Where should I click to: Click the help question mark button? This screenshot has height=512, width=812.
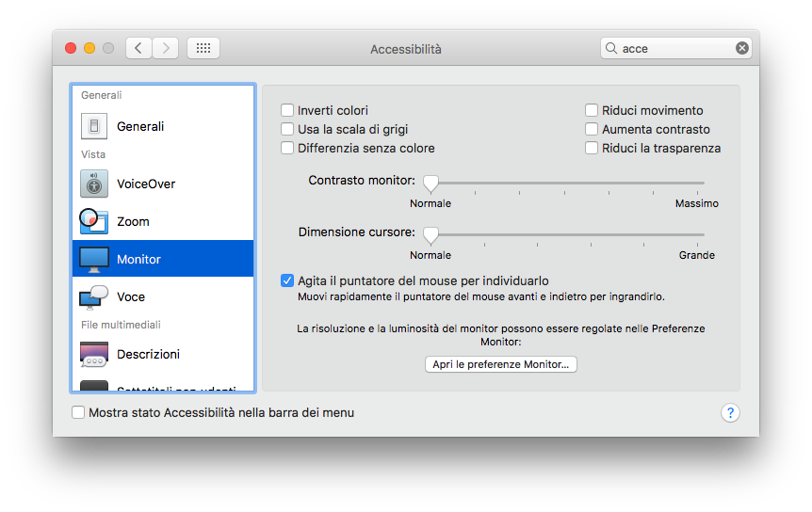point(730,413)
